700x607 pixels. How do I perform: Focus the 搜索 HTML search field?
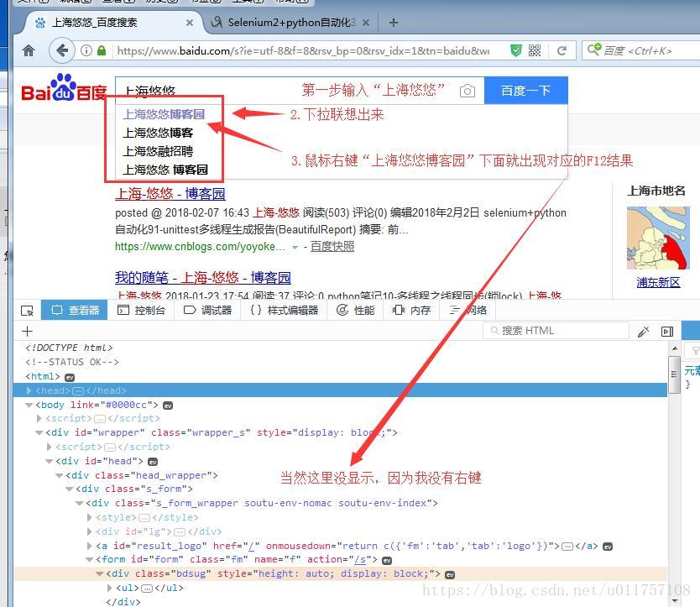click(556, 331)
